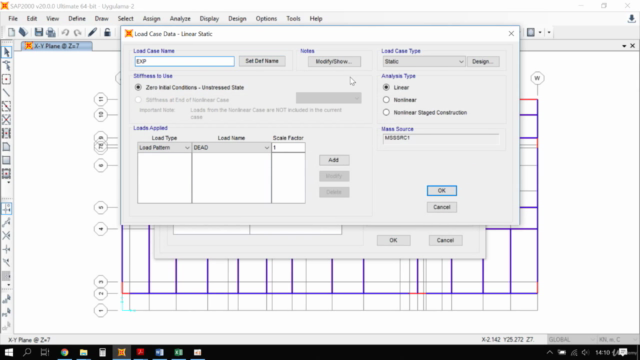
Task: Click the Scale Factor input field
Action: (288, 147)
